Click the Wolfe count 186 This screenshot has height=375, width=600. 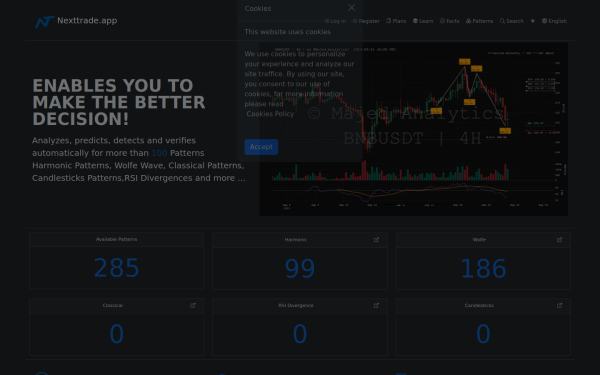[483, 269]
